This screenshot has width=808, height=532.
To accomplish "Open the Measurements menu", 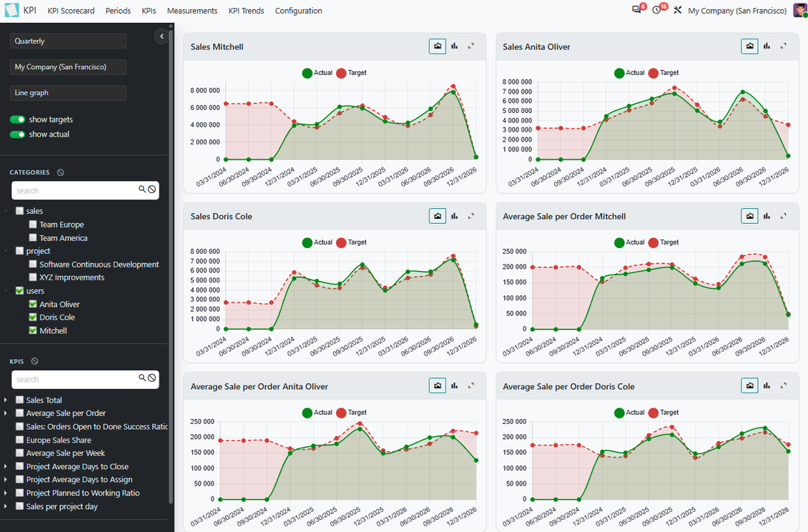I will tap(192, 11).
